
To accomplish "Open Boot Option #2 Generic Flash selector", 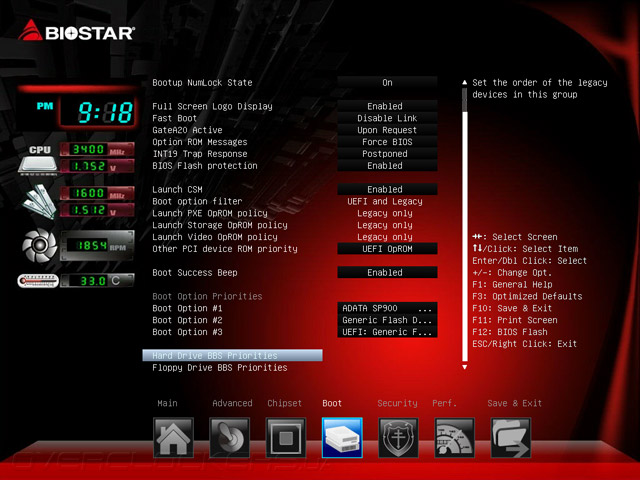I will 387,320.
